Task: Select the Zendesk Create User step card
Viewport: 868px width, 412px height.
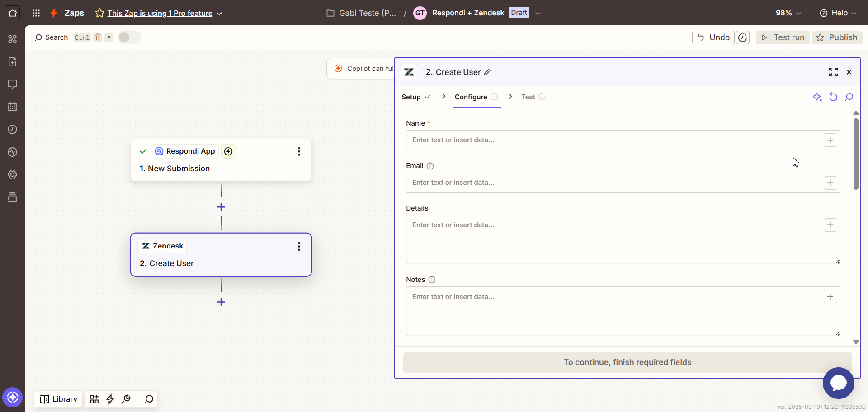Action: coord(221,255)
